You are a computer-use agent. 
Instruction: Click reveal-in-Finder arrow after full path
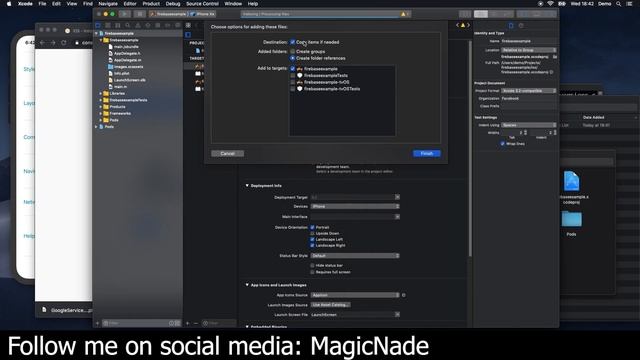click(551, 72)
